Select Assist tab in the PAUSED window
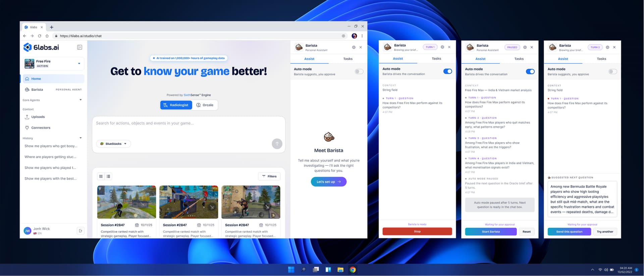This screenshot has height=276, width=644. click(480, 59)
